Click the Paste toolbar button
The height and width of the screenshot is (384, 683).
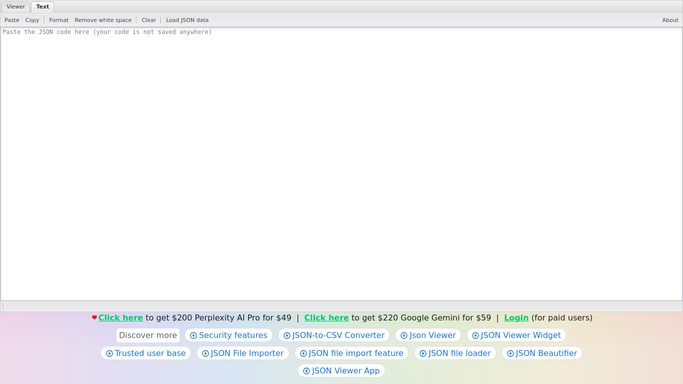pyautogui.click(x=12, y=20)
